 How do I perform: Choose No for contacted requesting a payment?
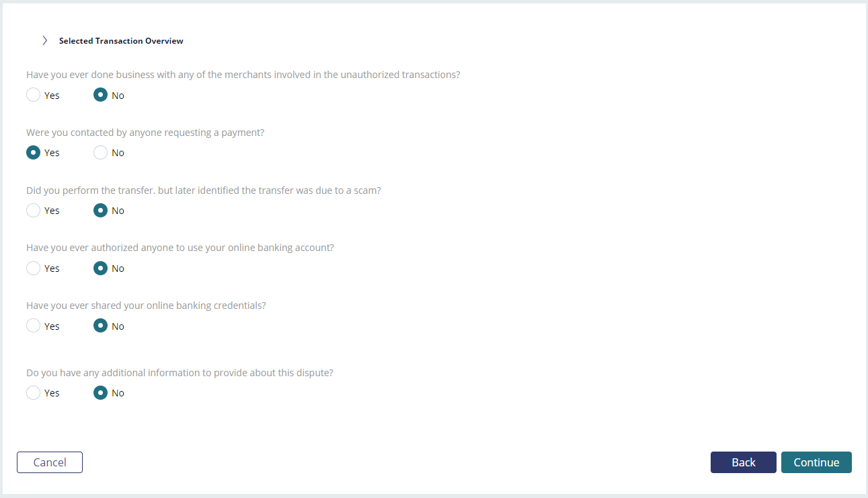click(x=100, y=153)
